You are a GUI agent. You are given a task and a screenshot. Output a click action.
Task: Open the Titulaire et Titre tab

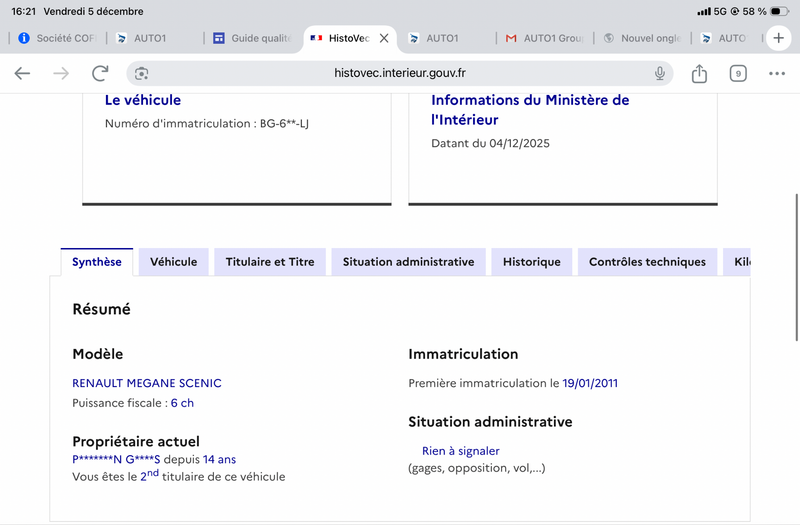pyautogui.click(x=270, y=262)
